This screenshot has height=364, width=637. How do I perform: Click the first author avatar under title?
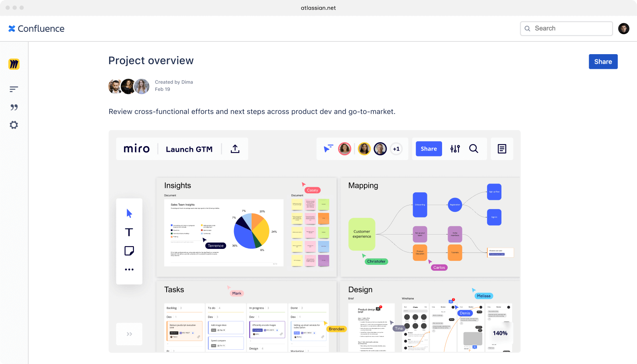point(115,86)
